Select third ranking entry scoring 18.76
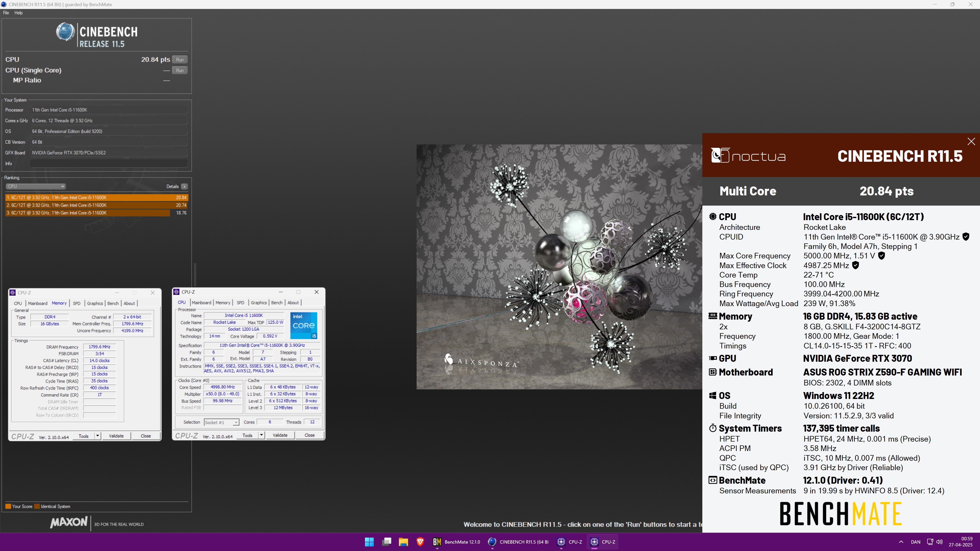The image size is (980, 551). pos(97,212)
